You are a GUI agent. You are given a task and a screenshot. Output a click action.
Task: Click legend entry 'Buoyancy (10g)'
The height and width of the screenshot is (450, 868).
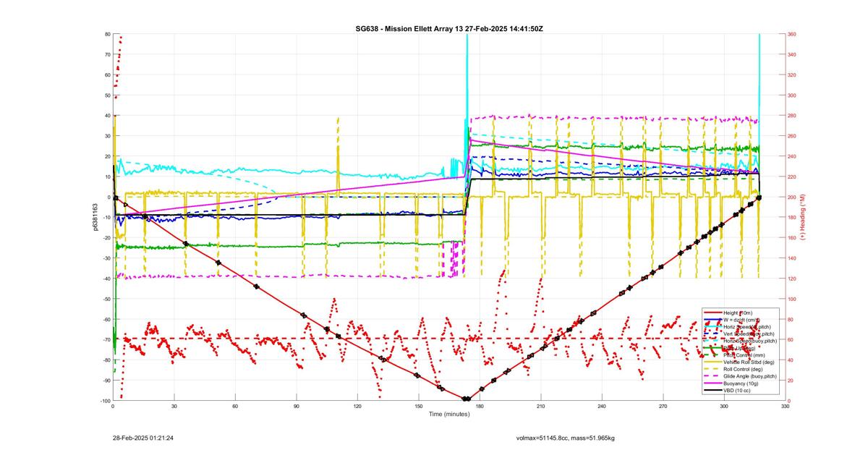tap(742, 383)
